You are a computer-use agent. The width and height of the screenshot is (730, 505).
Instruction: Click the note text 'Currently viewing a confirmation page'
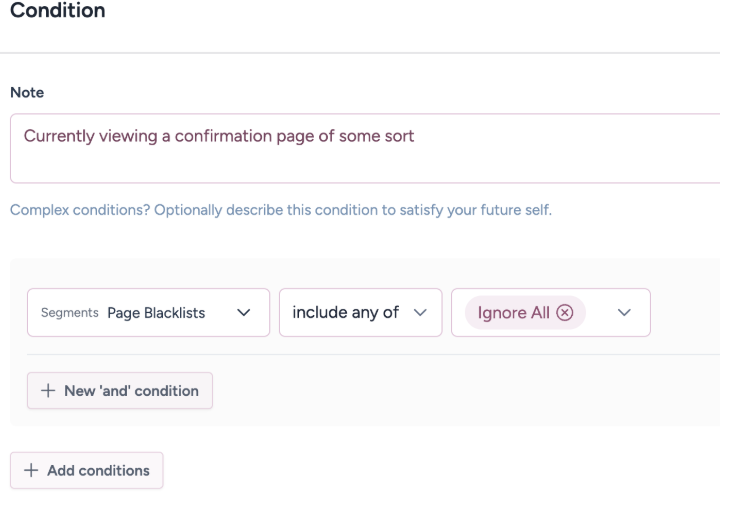coord(218,137)
